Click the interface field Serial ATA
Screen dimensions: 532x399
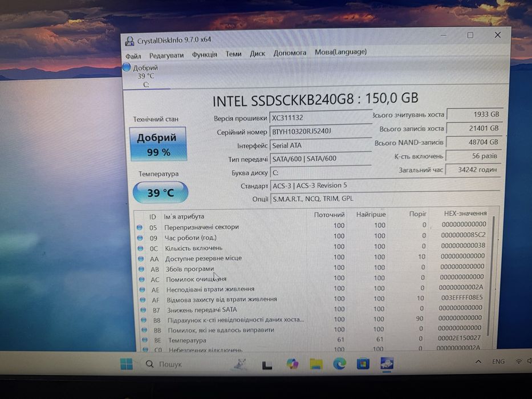[320, 145]
